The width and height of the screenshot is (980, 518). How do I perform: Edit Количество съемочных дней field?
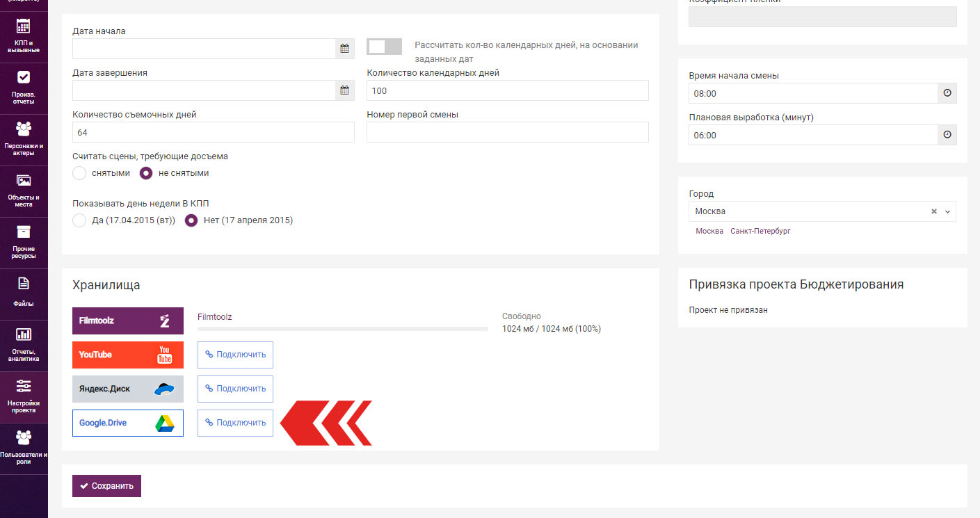point(214,132)
